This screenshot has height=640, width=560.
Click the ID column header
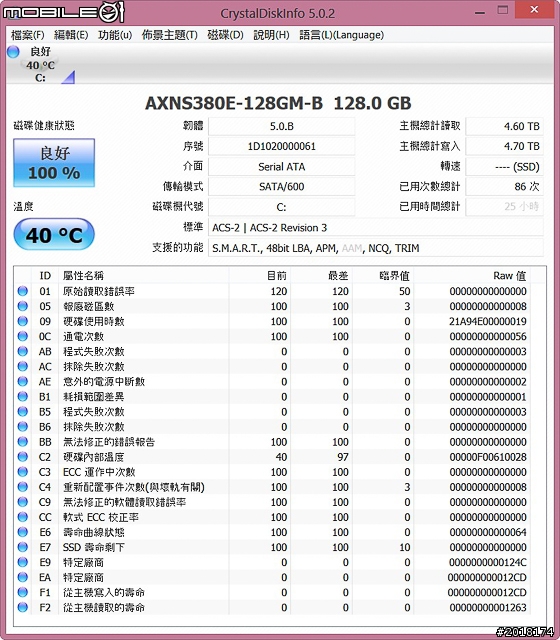(45, 276)
